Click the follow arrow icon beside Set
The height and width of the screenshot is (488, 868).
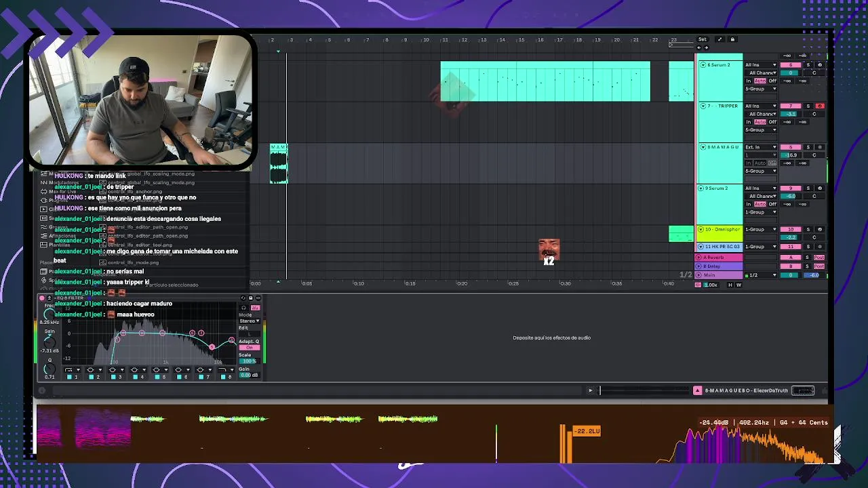point(719,39)
